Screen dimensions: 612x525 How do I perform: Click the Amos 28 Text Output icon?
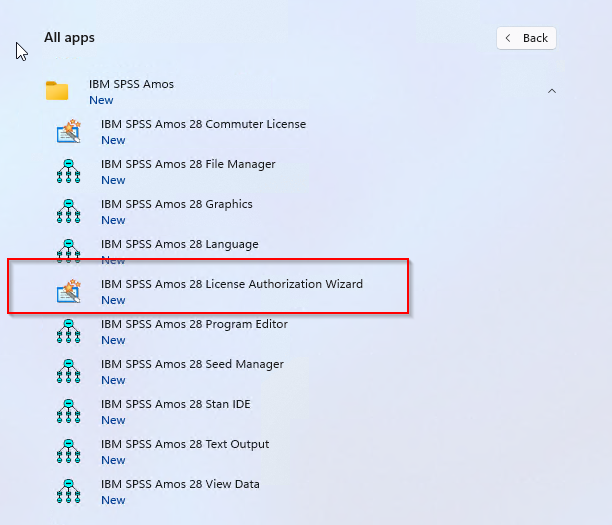point(69,452)
